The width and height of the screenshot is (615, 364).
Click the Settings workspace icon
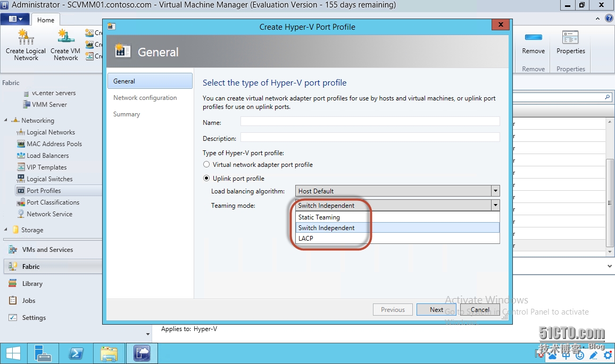pyautogui.click(x=13, y=317)
